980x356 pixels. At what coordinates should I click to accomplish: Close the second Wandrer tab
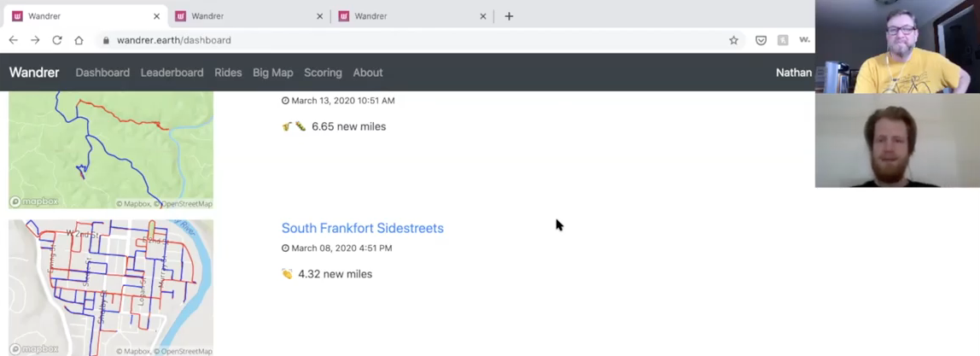pos(319,16)
